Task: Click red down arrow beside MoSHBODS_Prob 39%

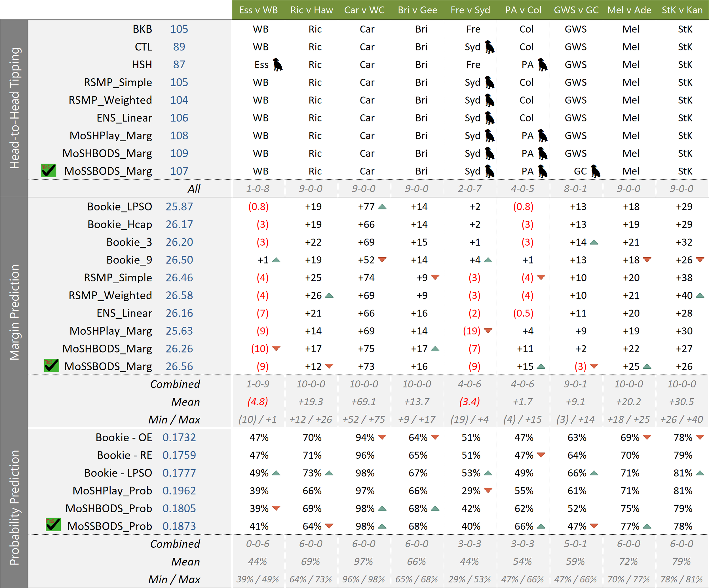Action: [276, 508]
